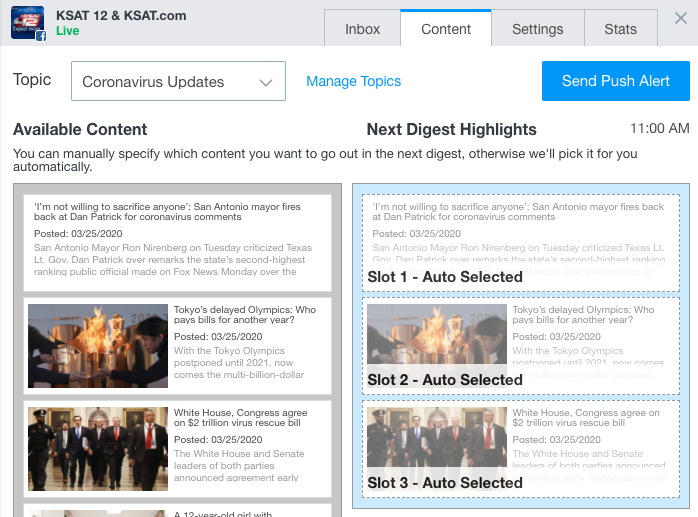
Task: Click the $2 trillion virus rescue bill headline in Available Content
Action: pyautogui.click(x=240, y=417)
